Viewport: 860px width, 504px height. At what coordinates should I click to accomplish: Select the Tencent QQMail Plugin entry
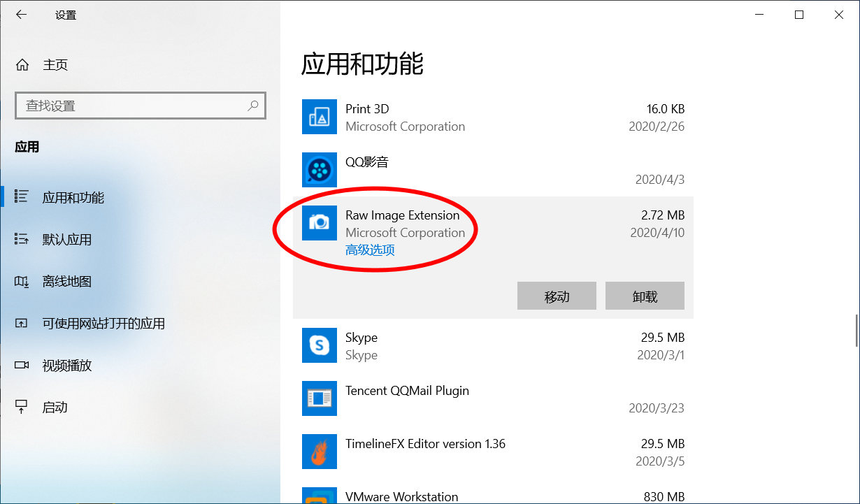(x=407, y=391)
